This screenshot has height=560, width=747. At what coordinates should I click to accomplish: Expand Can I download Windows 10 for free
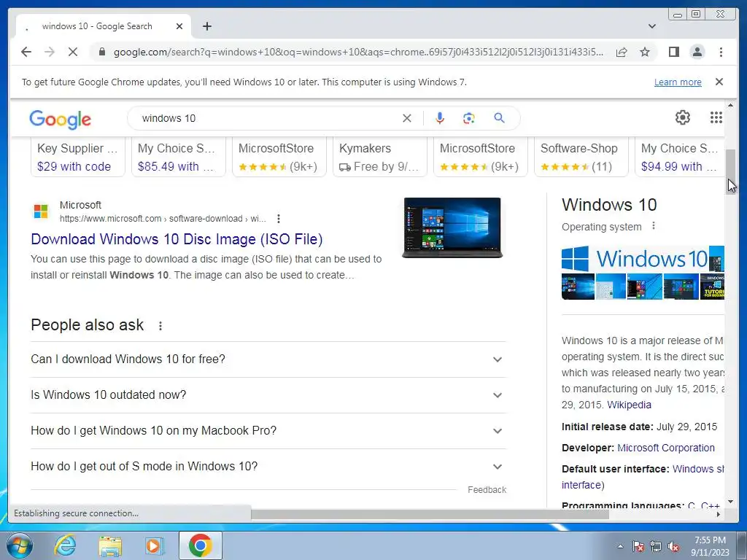(x=268, y=359)
